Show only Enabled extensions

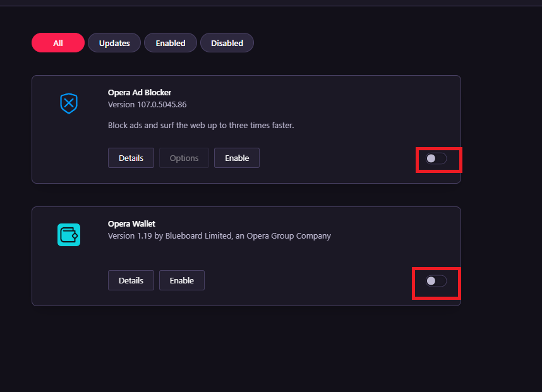171,43
